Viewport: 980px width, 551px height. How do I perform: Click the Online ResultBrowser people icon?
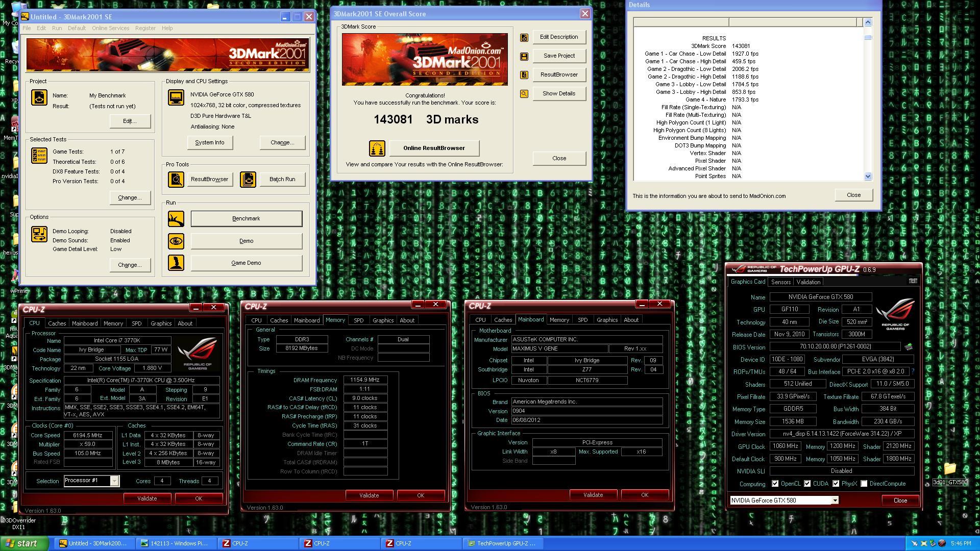tap(377, 148)
